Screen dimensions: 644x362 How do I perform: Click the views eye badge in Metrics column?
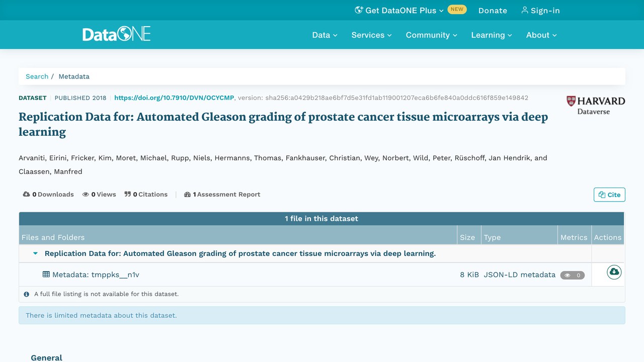(x=573, y=275)
